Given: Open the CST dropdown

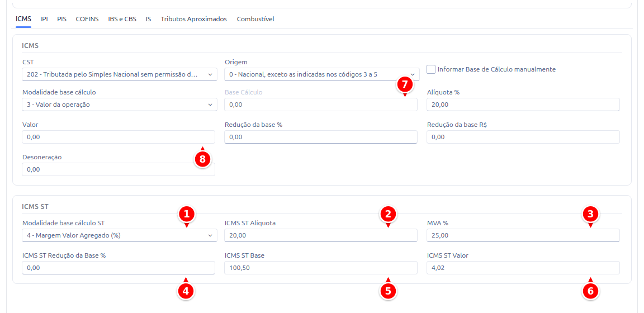Looking at the screenshot, I should tap(120, 74).
